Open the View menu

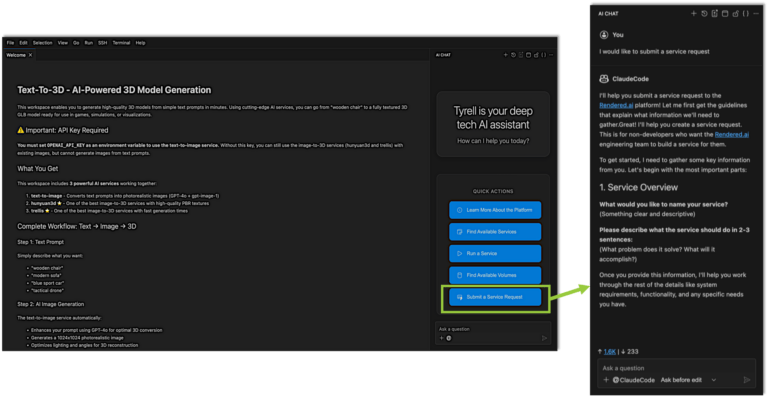[63, 43]
